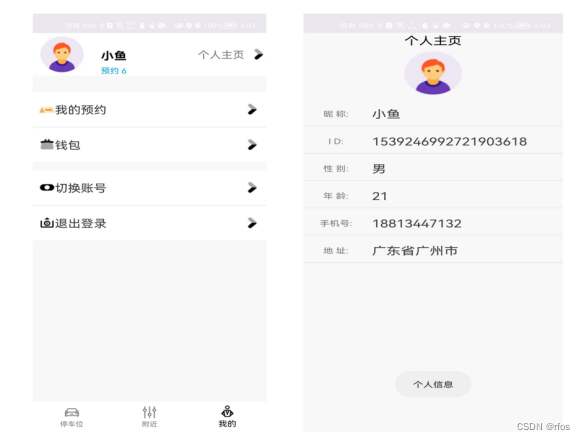Image resolution: width=585 pixels, height=440 pixels.
Task: Click the Wi-Fi icon in right screen status bar
Action: pos(400,25)
